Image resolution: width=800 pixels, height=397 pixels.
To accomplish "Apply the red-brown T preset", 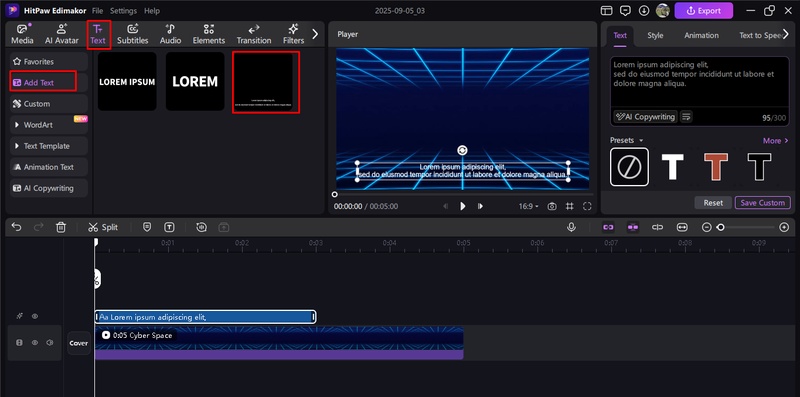I will (x=715, y=167).
